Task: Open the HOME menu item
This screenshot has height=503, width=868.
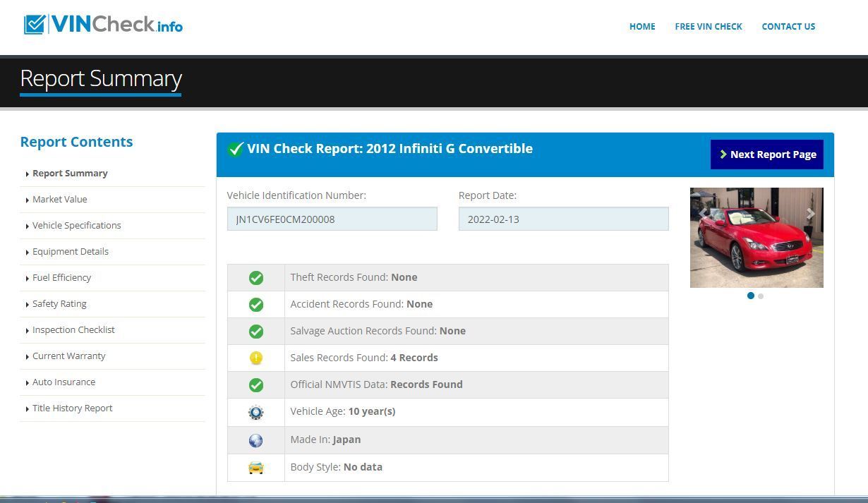Action: 642,26
